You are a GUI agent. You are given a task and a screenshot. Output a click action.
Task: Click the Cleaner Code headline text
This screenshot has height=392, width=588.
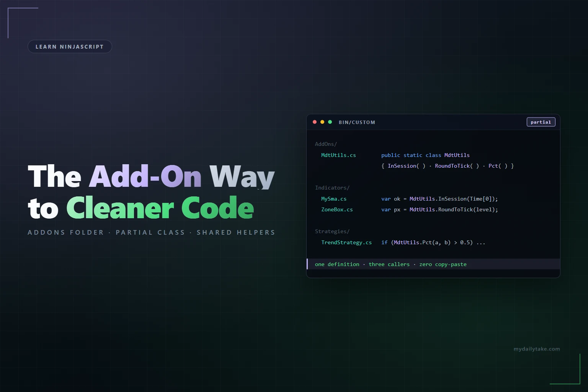(160, 207)
